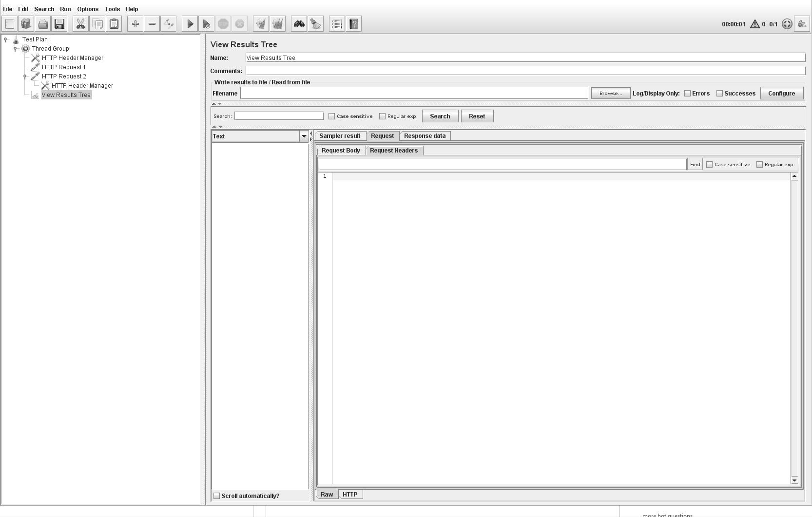The height and width of the screenshot is (517, 812).
Task: Clear results using the single broom icon
Action: pos(261,24)
